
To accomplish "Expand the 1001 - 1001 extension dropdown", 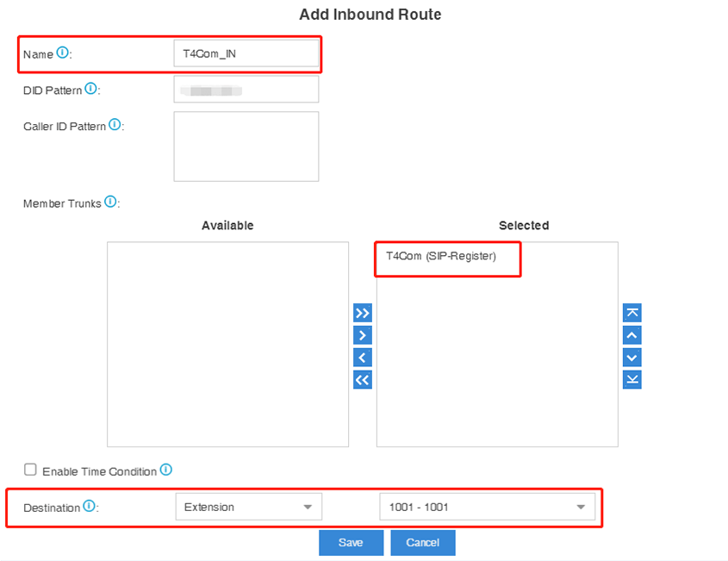I will pos(487,507).
